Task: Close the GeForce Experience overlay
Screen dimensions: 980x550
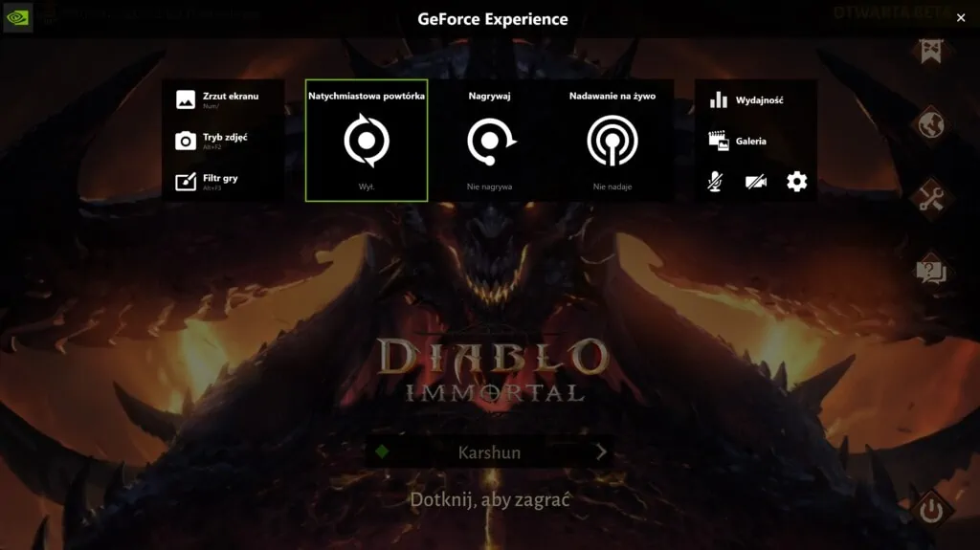Action: [x=961, y=18]
